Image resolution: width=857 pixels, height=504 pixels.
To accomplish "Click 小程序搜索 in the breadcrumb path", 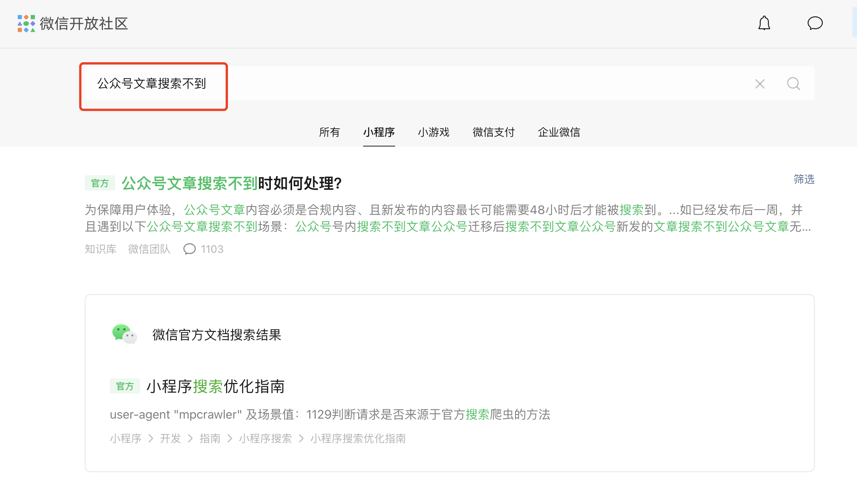I will coord(265,439).
